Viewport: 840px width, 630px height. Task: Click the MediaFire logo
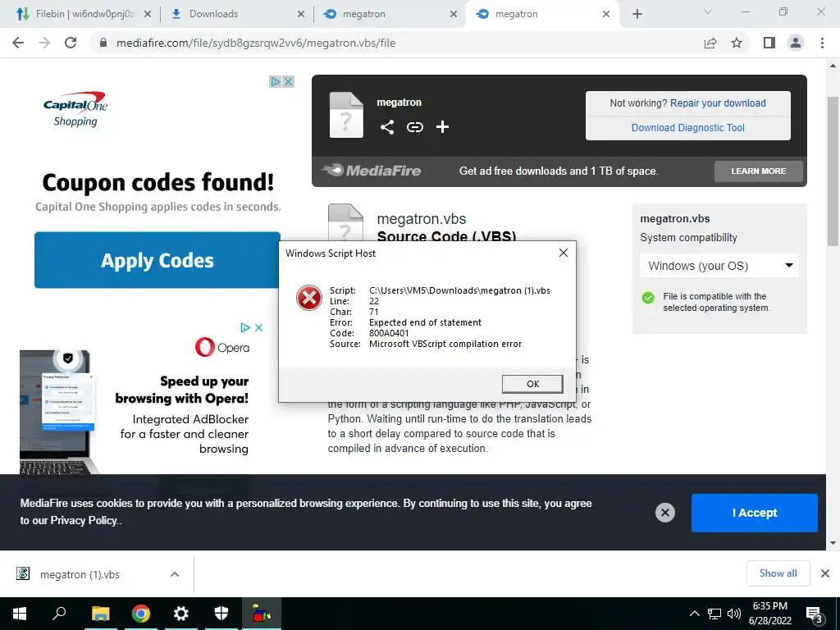coord(372,171)
